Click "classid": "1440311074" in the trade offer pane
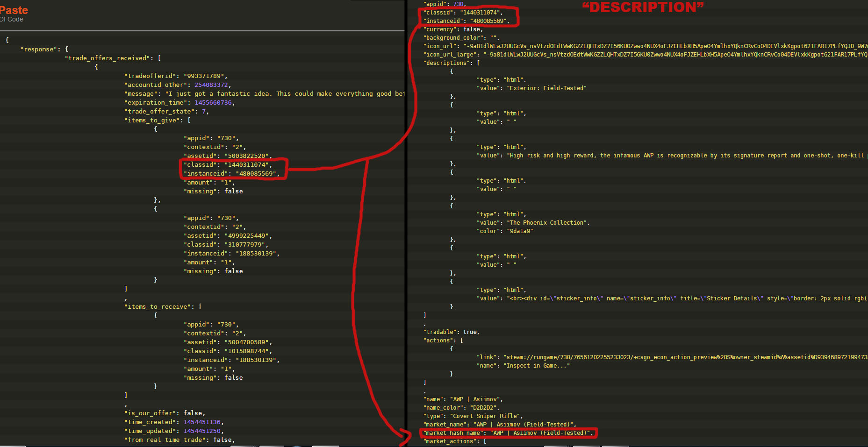The height and width of the screenshot is (447, 868). click(228, 164)
